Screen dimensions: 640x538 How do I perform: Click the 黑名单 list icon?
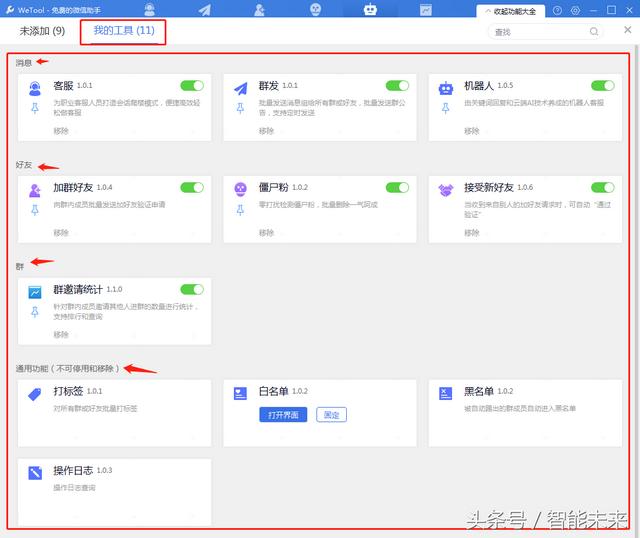coord(445,393)
